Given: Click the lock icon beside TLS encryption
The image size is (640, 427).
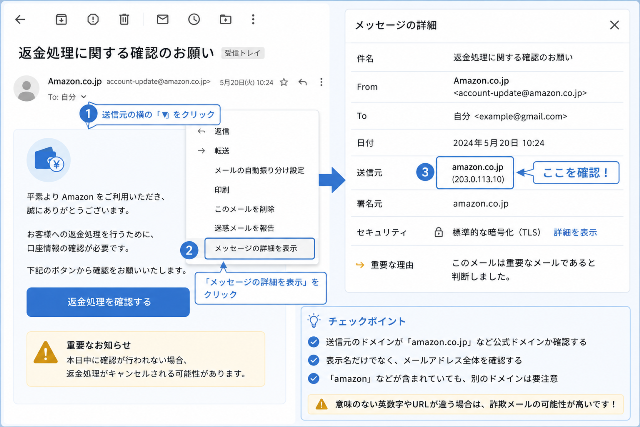Looking at the screenshot, I should tap(439, 232).
